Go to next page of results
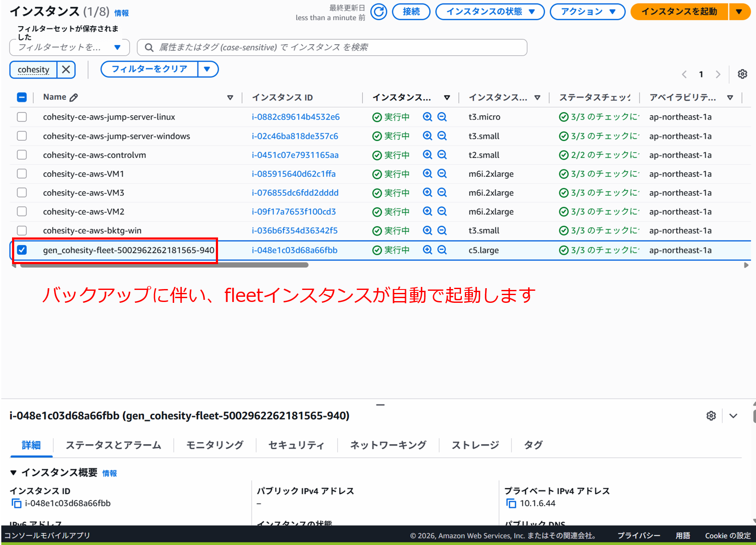Viewport: 756px width, 545px height. click(x=718, y=74)
